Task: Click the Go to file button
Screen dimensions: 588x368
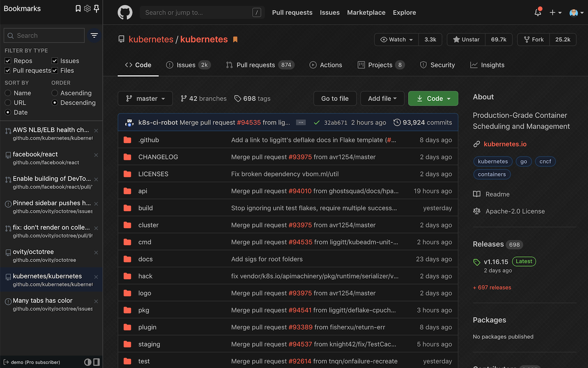Action: click(335, 98)
